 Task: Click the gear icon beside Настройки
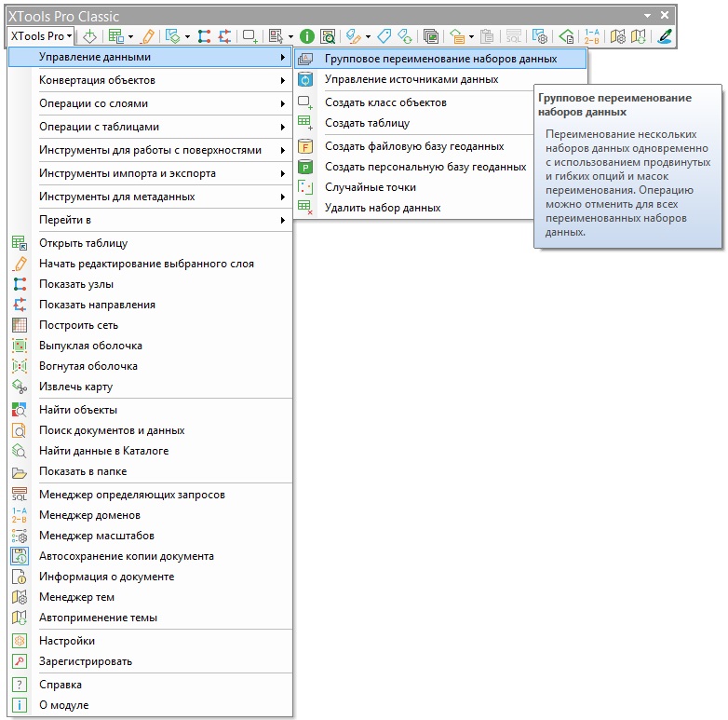(20, 641)
